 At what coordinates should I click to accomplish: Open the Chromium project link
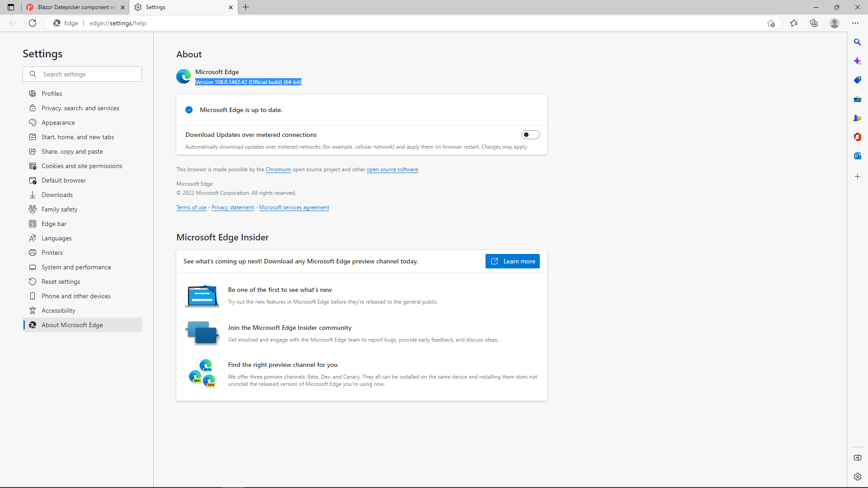coord(278,169)
